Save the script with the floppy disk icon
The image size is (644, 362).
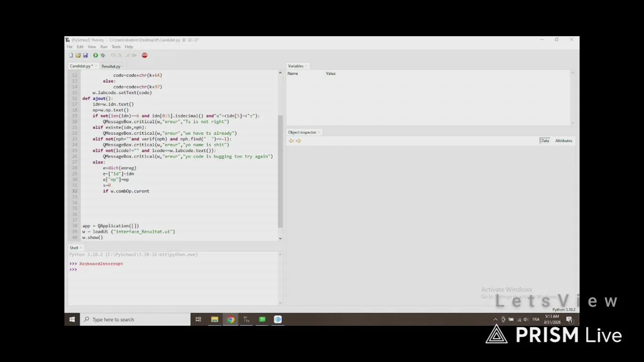[85, 55]
